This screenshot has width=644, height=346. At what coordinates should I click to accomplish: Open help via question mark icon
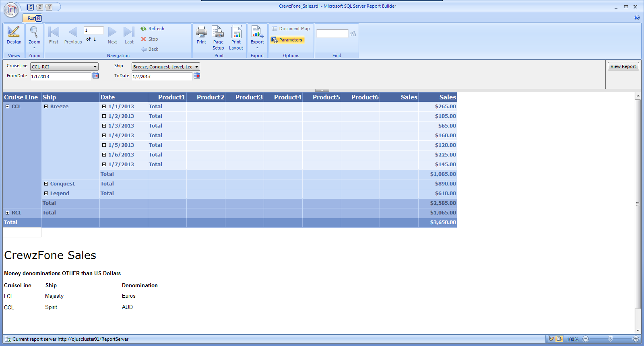tap(637, 18)
